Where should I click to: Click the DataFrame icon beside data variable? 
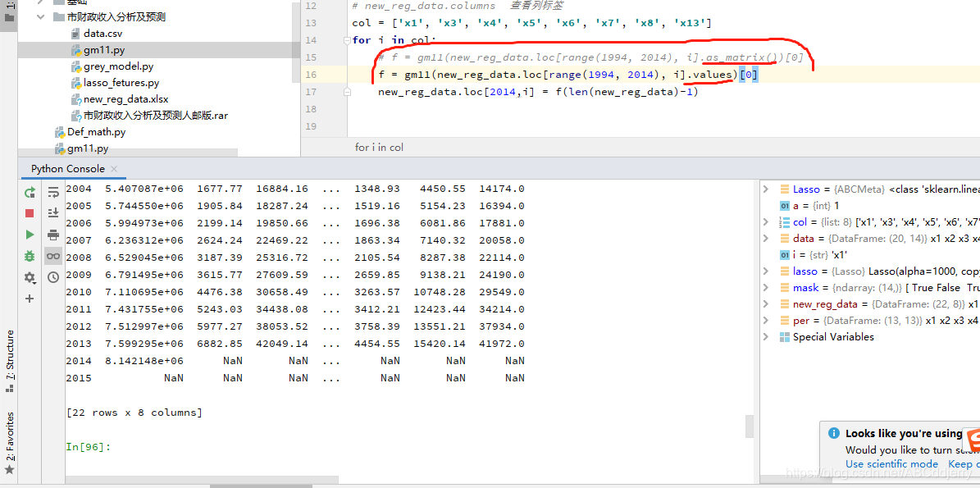point(784,238)
